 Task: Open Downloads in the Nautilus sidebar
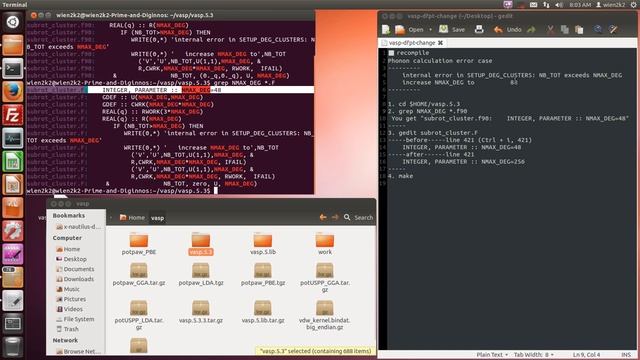point(75,279)
